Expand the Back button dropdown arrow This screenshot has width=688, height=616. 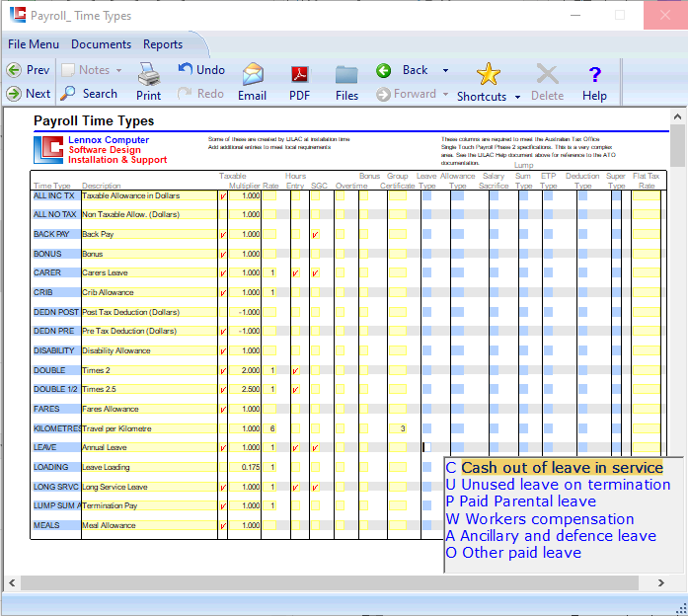(445, 71)
